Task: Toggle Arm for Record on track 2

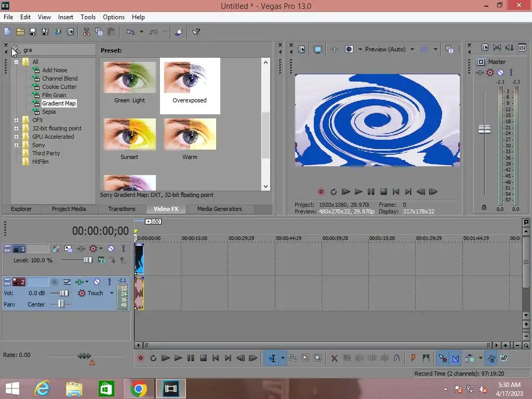Action: (x=54, y=282)
